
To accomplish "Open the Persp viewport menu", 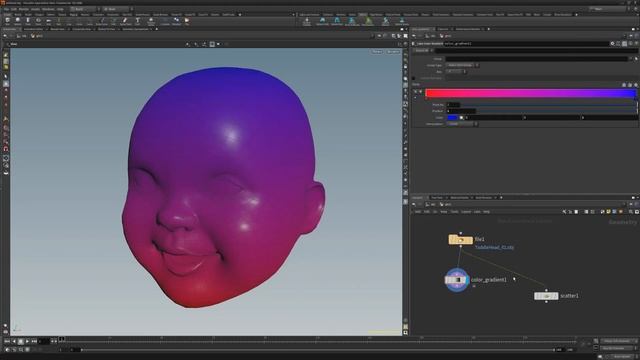I will pyautogui.click(x=377, y=52).
